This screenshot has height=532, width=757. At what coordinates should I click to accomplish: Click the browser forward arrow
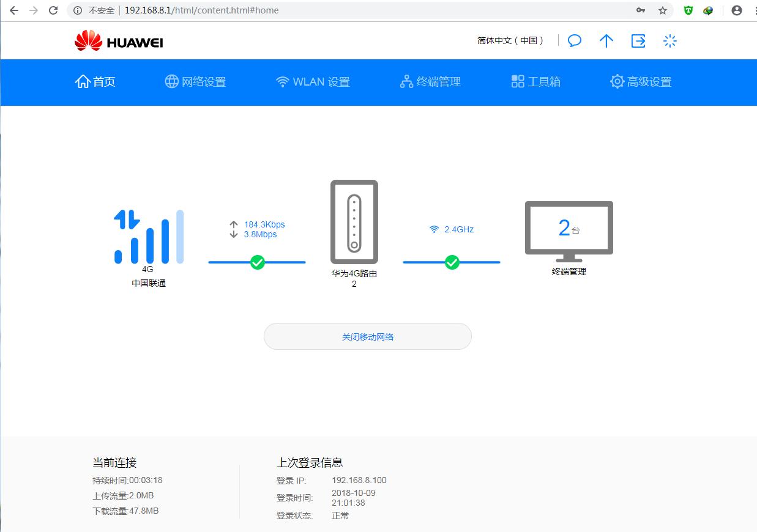click(x=34, y=10)
